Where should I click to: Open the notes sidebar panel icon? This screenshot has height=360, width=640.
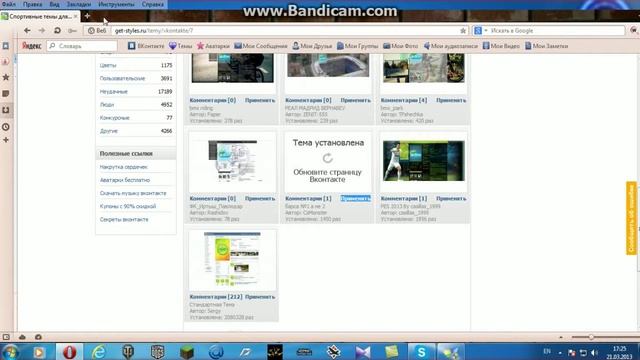(6, 93)
